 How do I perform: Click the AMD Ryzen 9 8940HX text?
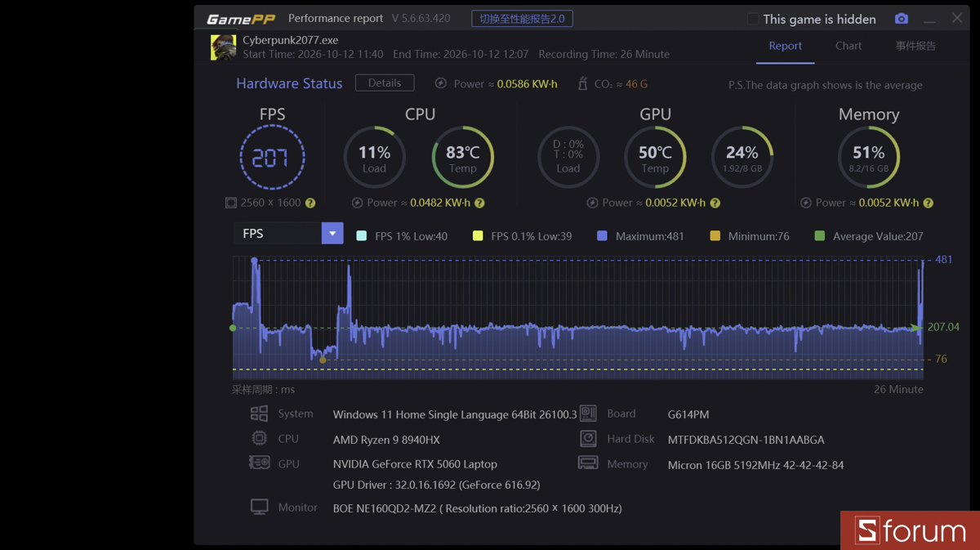point(386,440)
